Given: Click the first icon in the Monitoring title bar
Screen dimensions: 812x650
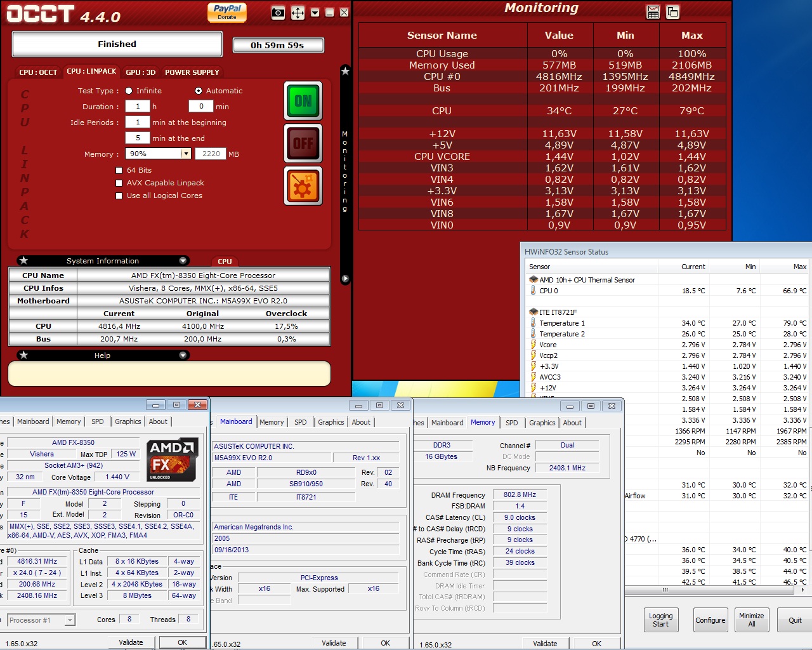Looking at the screenshot, I should click(x=653, y=12).
